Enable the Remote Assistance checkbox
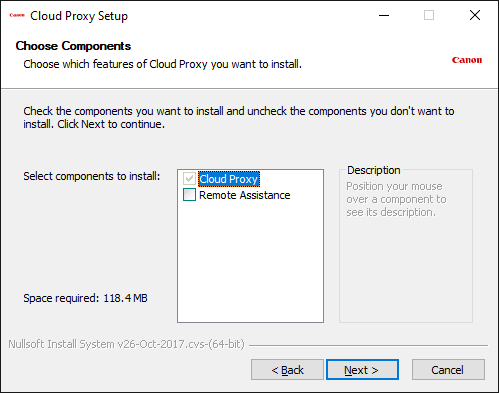The image size is (499, 393). [x=189, y=195]
